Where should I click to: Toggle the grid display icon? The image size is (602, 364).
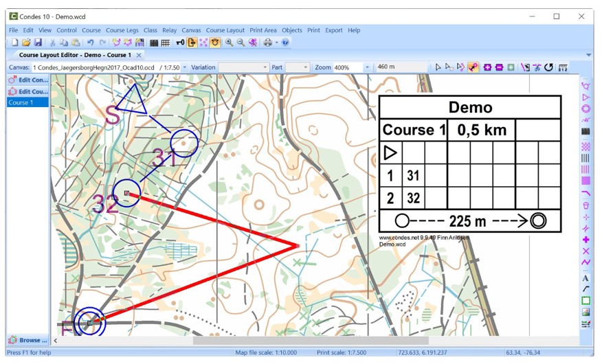[166, 43]
